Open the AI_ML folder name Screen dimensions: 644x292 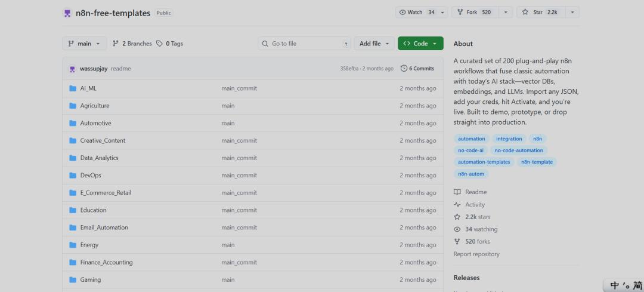[88, 88]
